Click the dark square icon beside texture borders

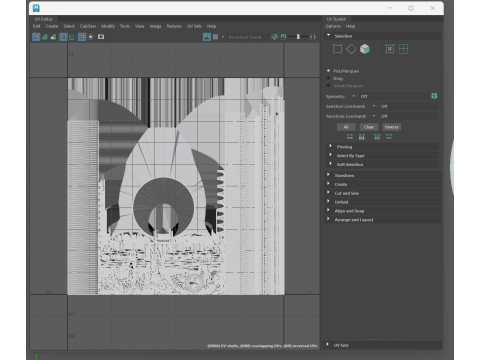tap(71, 37)
